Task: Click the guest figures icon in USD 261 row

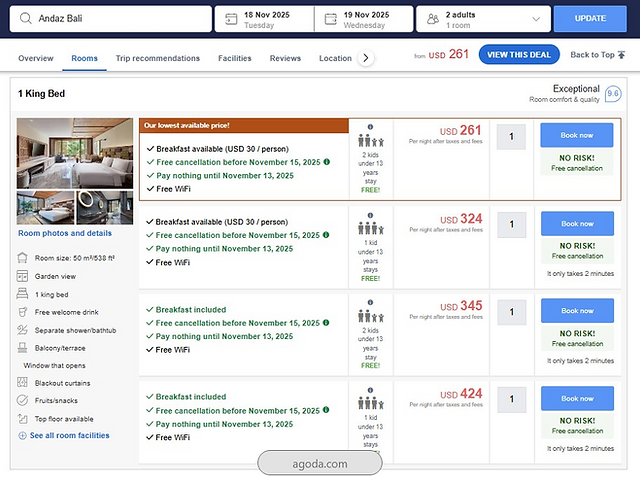Action: (x=371, y=141)
